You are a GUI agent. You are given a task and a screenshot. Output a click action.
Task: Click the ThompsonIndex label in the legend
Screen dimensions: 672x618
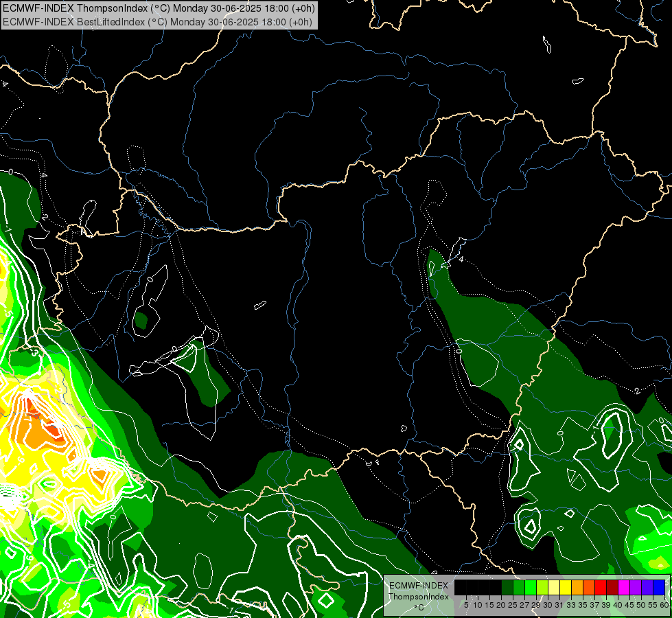click(419, 597)
